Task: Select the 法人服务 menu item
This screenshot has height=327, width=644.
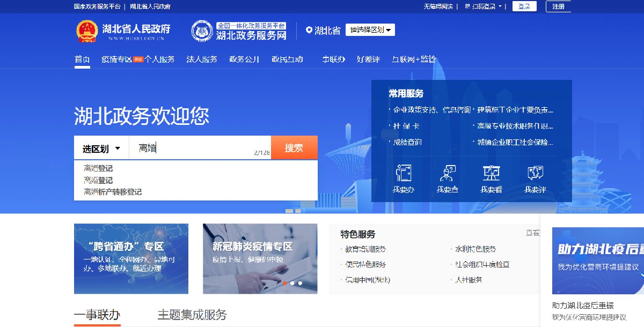Action: click(202, 60)
